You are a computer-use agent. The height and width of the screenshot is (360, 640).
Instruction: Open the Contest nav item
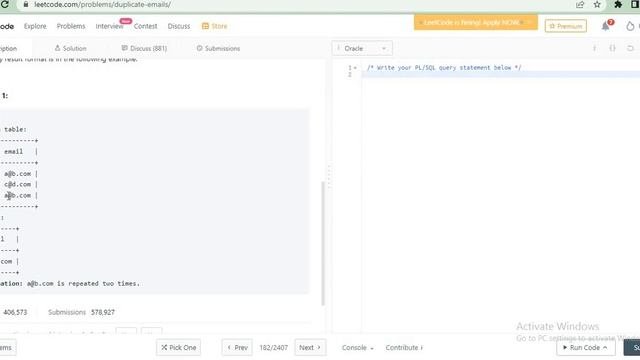145,26
